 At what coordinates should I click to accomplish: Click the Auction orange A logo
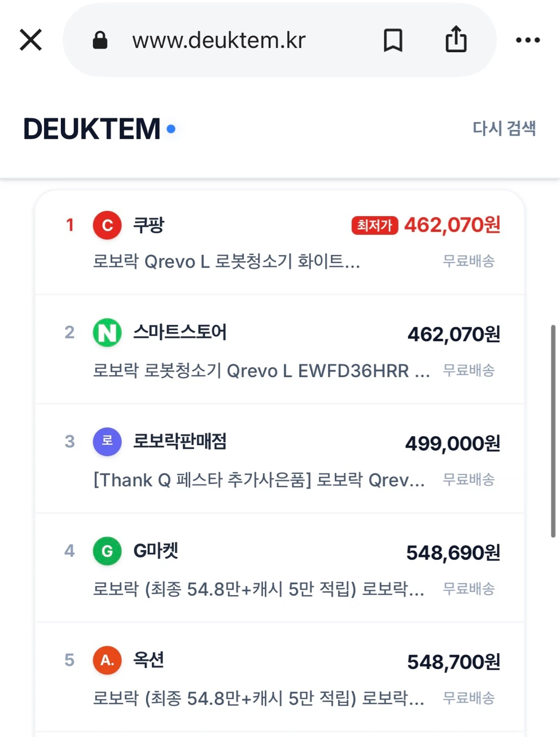pos(107,660)
